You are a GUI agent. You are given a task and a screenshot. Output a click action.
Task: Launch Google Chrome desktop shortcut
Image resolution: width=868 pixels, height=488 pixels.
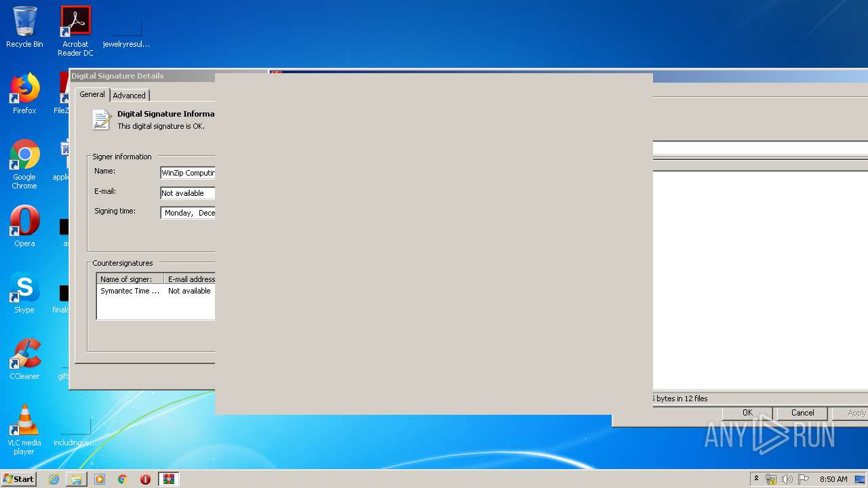[24, 164]
